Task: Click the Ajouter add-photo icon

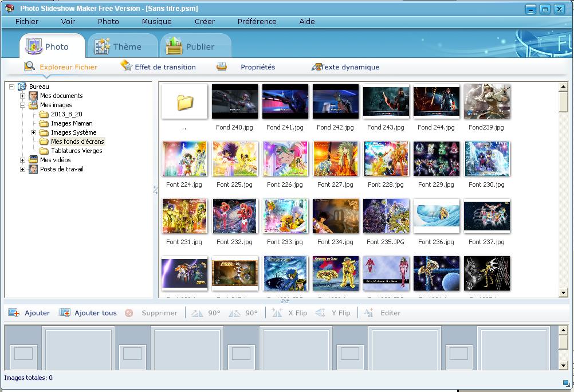Action: tap(14, 313)
